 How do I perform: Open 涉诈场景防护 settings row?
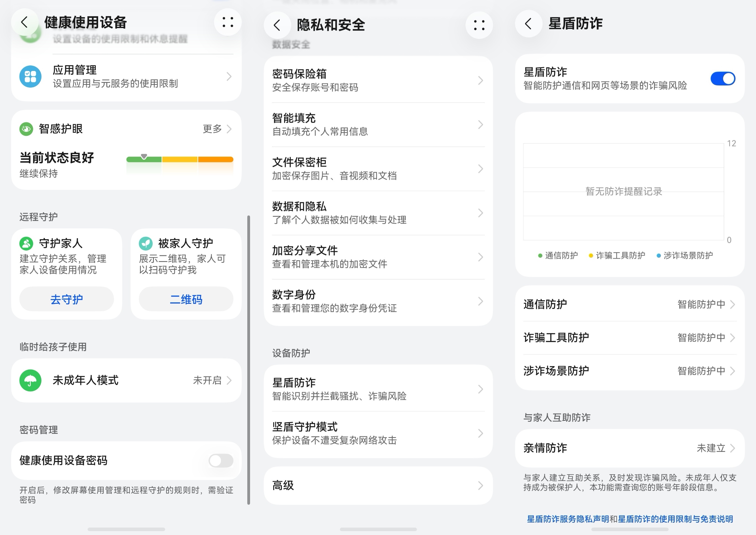click(630, 371)
